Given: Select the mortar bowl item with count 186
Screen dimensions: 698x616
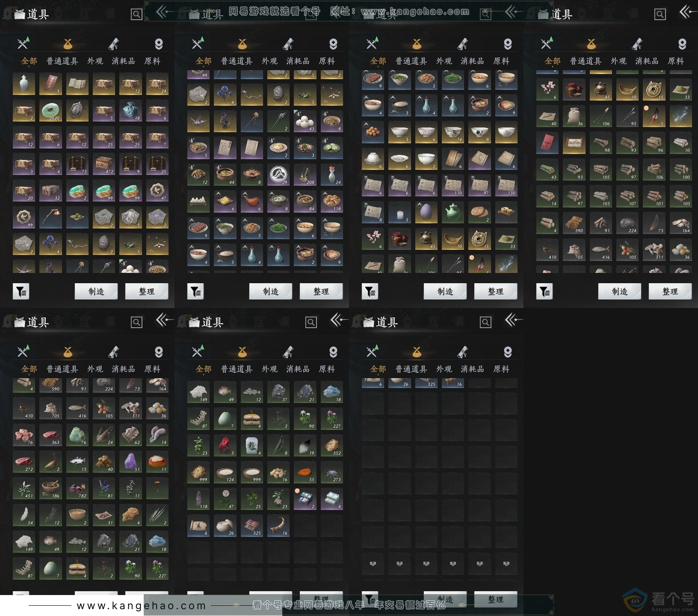Looking at the screenshot, I should click(50, 489).
